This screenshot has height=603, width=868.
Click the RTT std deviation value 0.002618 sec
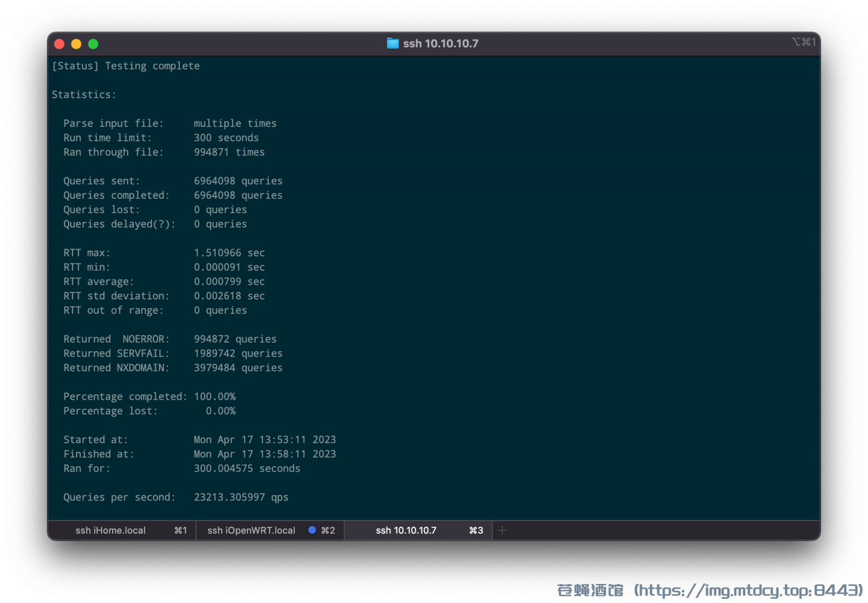pyautogui.click(x=229, y=296)
